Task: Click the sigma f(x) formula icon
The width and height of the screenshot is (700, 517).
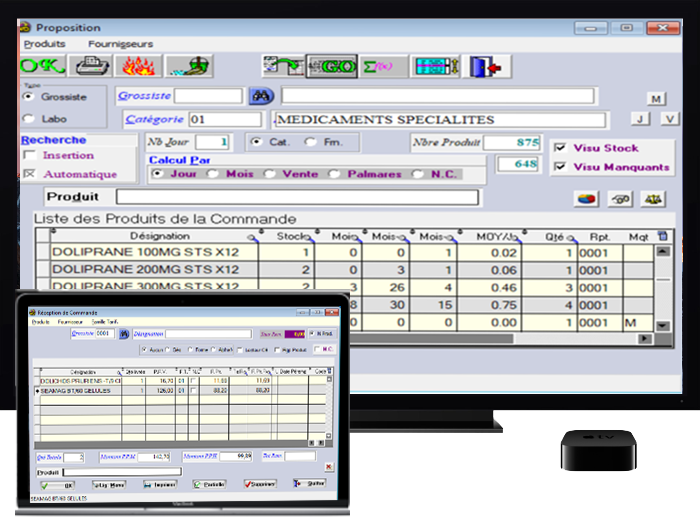Action: tap(383, 66)
